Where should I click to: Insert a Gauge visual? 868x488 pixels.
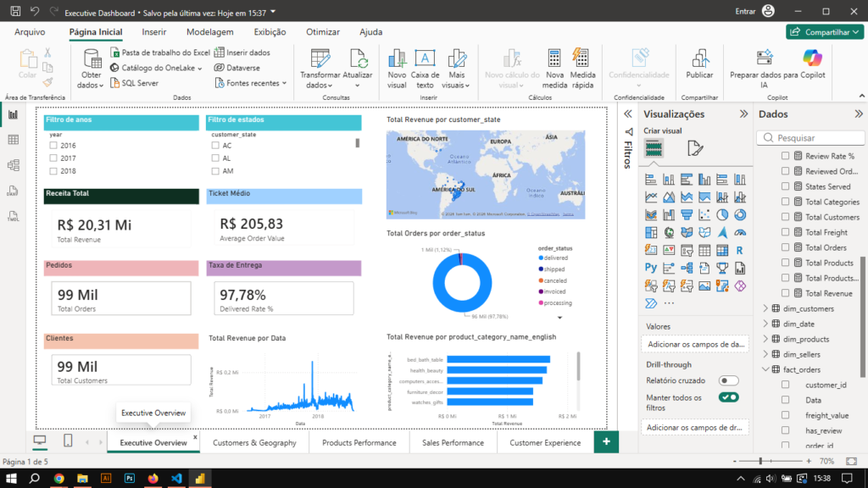(x=739, y=232)
